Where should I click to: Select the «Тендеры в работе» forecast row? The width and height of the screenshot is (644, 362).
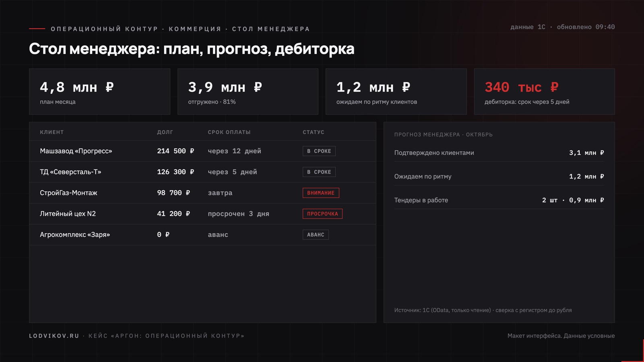point(499,200)
